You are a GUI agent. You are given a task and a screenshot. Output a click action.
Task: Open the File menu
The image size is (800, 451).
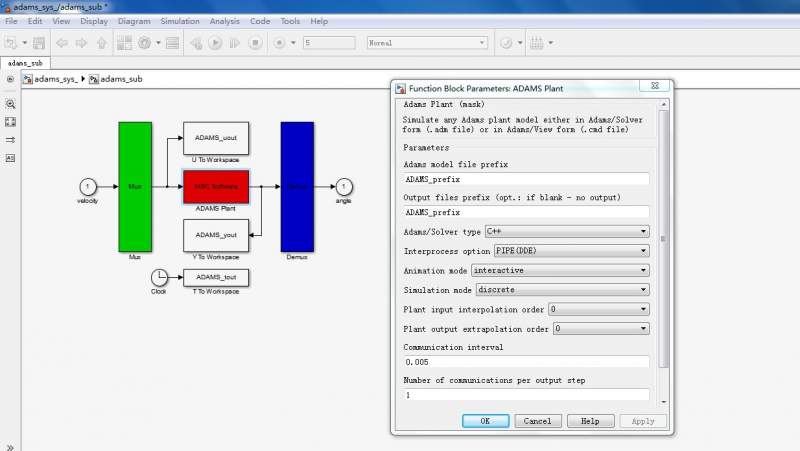tap(11, 21)
